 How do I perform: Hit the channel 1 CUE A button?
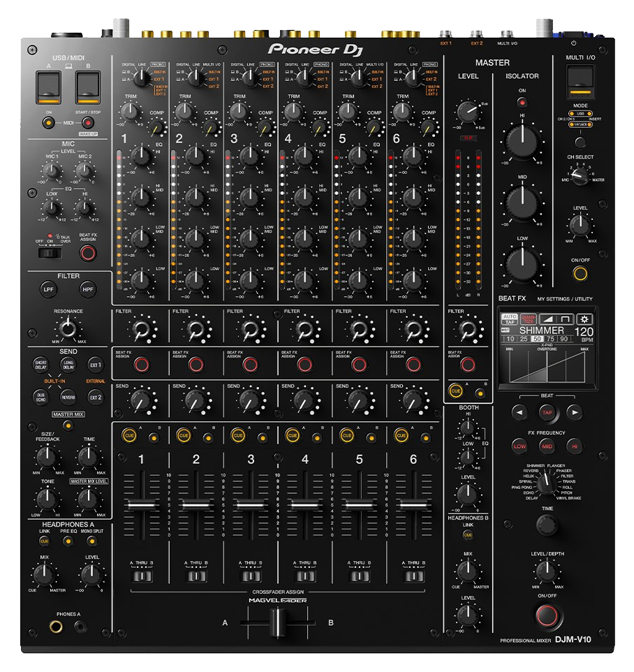(x=129, y=435)
